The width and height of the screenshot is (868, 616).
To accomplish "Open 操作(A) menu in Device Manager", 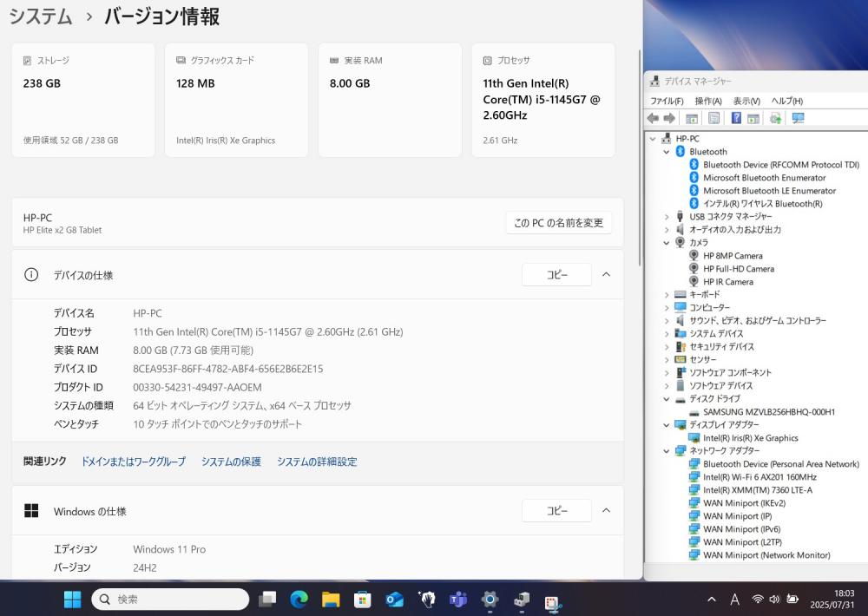I will tap(708, 101).
